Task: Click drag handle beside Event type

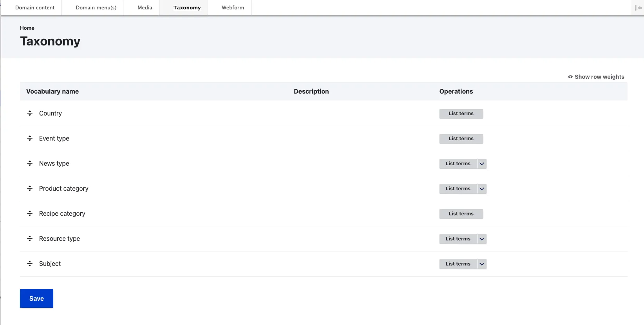Action: click(30, 138)
